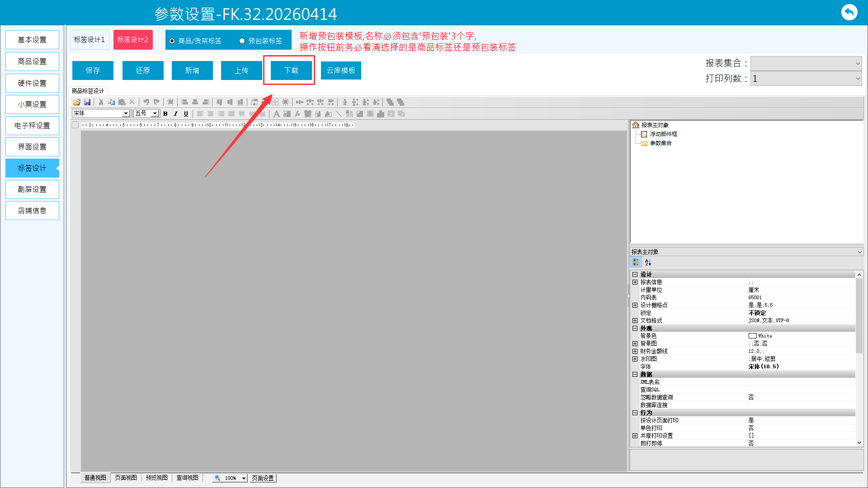Select the static text 'A' tool

coord(276,114)
